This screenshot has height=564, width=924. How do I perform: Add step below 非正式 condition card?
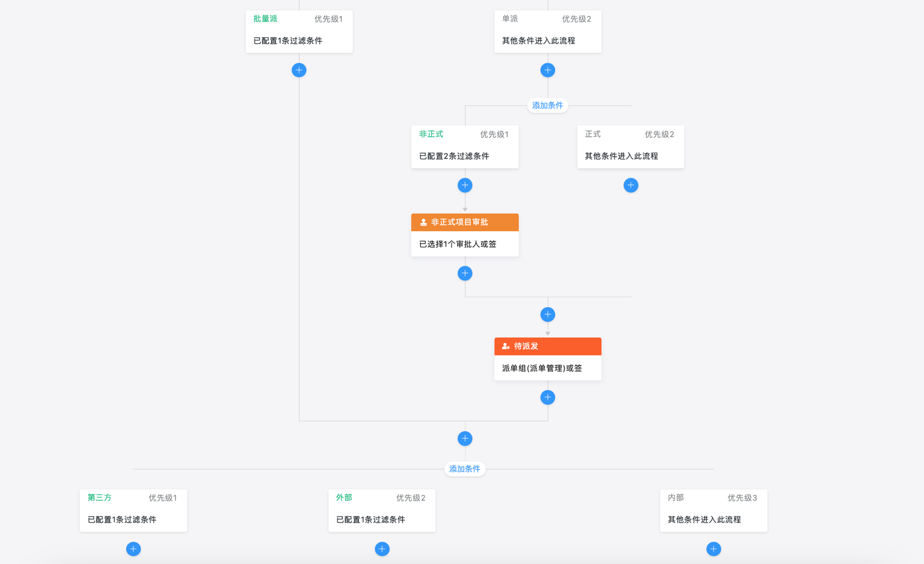[x=465, y=185]
